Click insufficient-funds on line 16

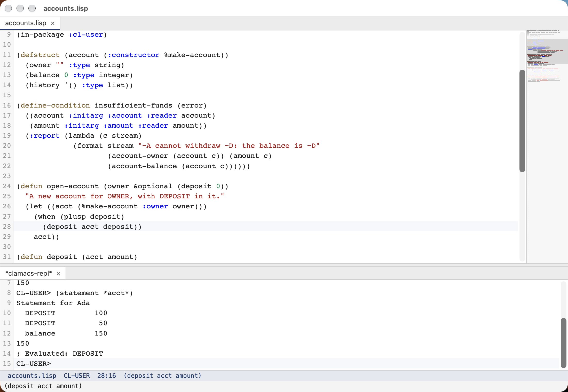coord(133,105)
